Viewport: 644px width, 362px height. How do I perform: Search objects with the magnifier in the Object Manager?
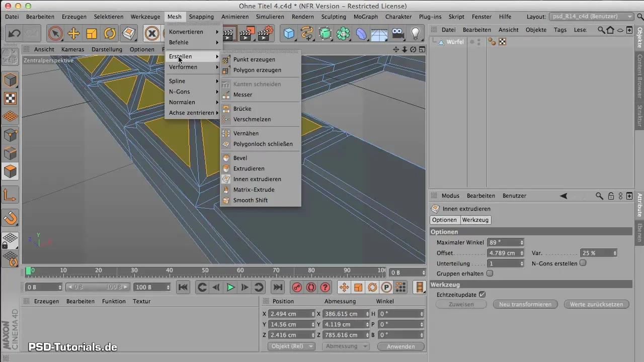(601, 30)
